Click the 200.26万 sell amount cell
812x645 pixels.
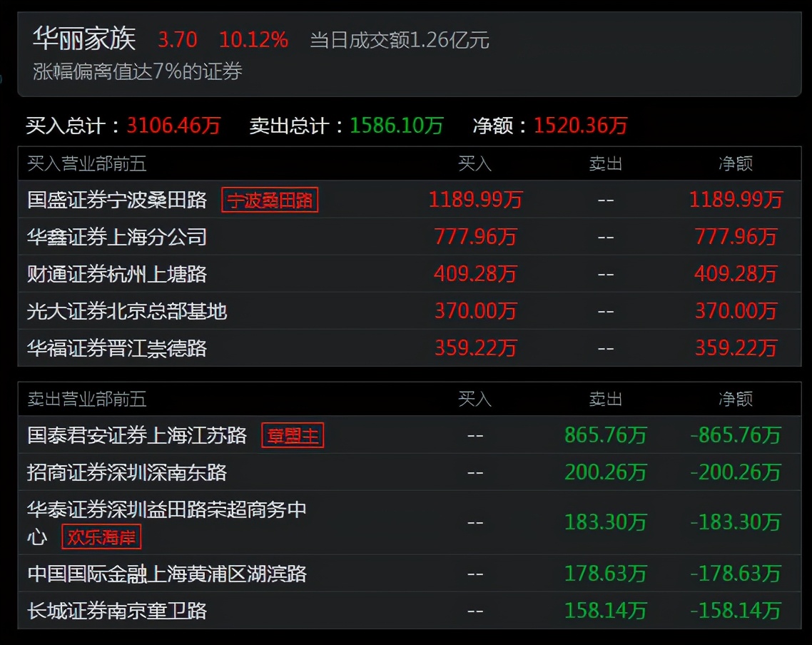[x=605, y=472]
